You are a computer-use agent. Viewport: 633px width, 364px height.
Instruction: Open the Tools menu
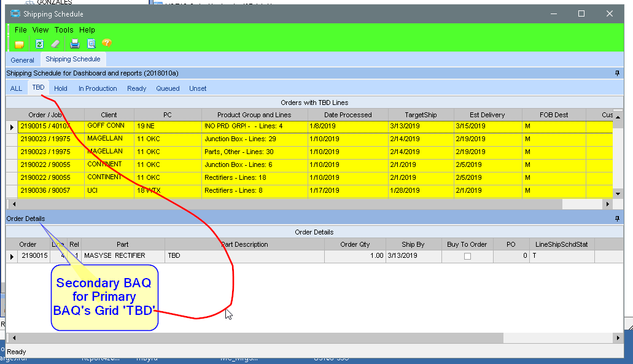(64, 29)
